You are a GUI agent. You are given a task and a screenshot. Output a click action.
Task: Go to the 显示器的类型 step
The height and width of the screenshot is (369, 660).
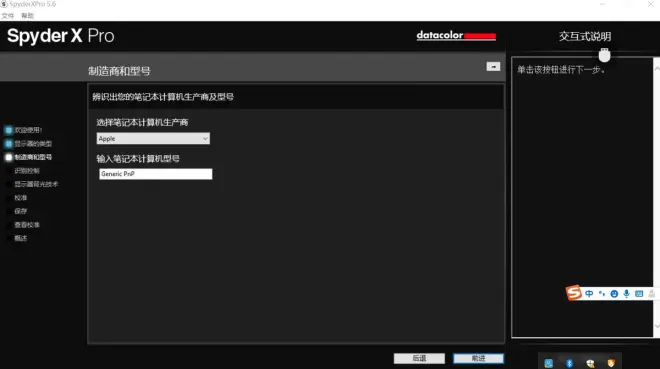coord(33,143)
